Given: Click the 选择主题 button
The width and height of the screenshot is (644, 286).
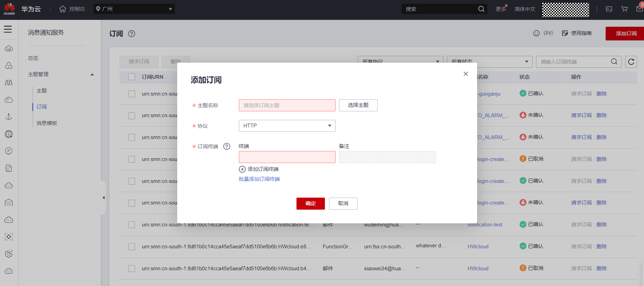Looking at the screenshot, I should 358,105.
